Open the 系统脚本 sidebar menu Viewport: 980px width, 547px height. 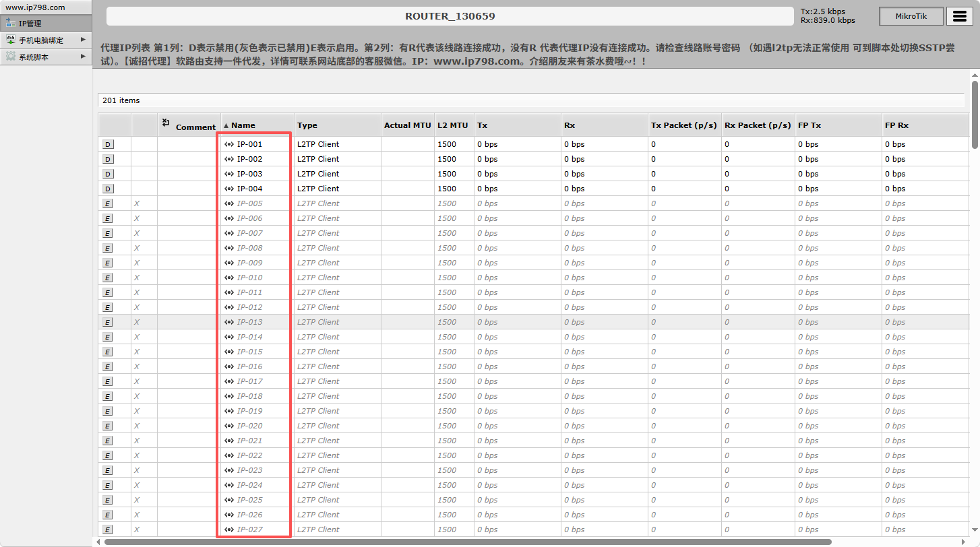click(x=46, y=57)
